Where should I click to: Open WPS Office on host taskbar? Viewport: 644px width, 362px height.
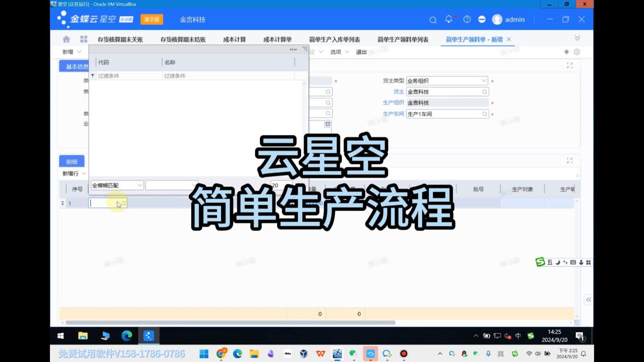point(320,354)
